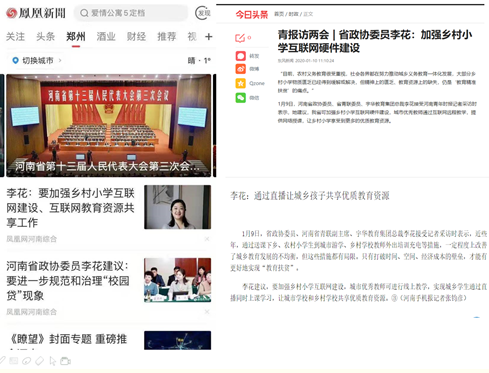Dismiss the 李花 article with its X
The width and height of the screenshot is (489, 373).
tap(207, 239)
